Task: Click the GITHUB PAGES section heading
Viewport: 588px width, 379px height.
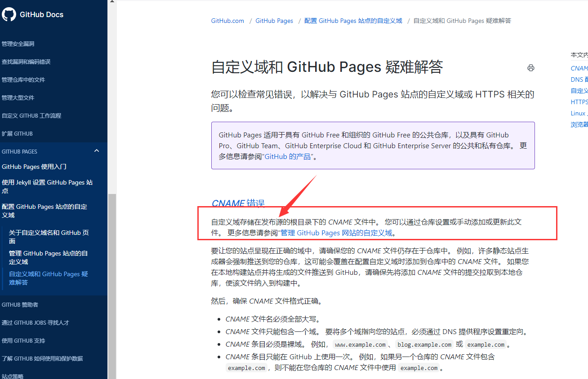Action: (19, 152)
